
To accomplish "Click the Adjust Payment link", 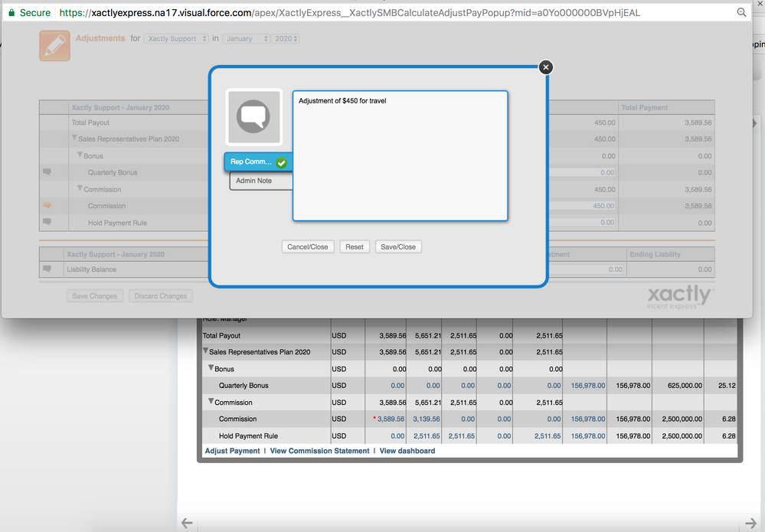I will (232, 451).
